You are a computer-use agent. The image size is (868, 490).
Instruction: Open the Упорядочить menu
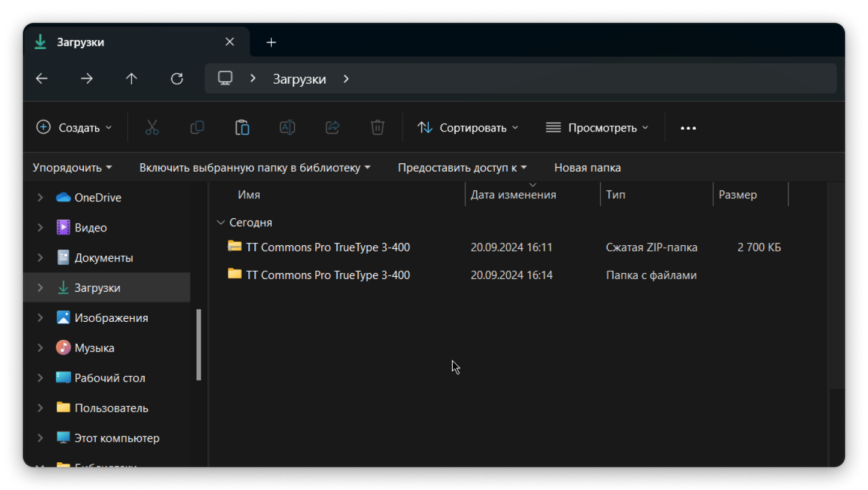(x=72, y=168)
